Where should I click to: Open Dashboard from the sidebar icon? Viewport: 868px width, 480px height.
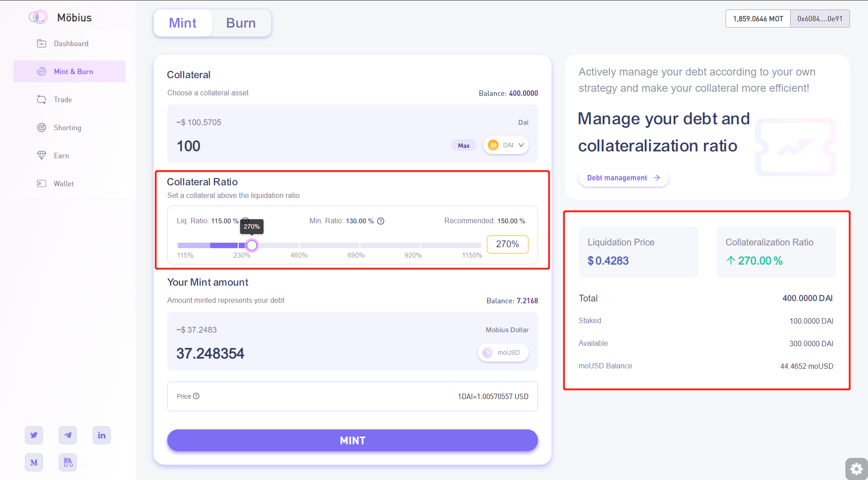42,43
